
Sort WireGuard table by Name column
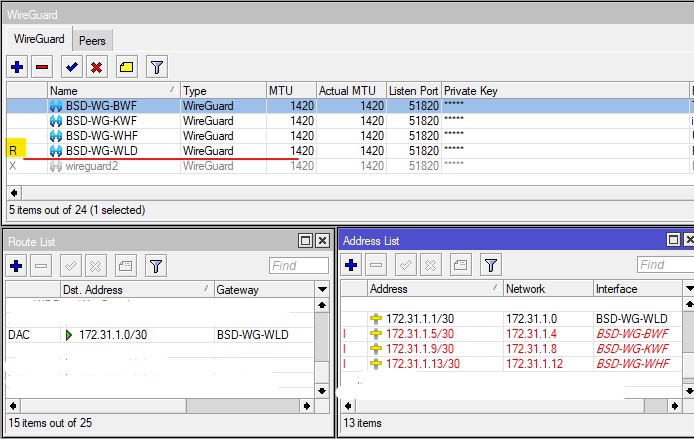tap(114, 91)
